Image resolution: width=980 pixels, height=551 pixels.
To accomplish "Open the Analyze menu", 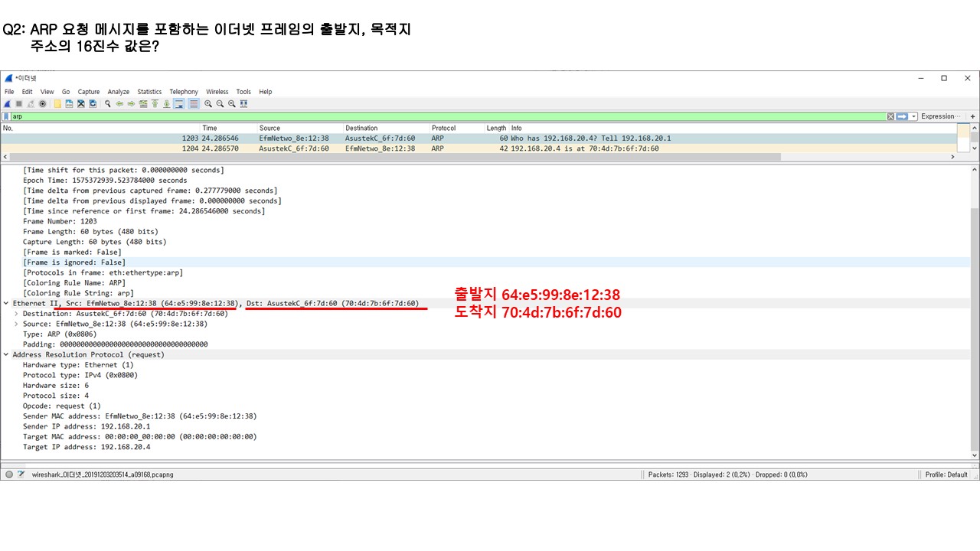I will 119,92.
